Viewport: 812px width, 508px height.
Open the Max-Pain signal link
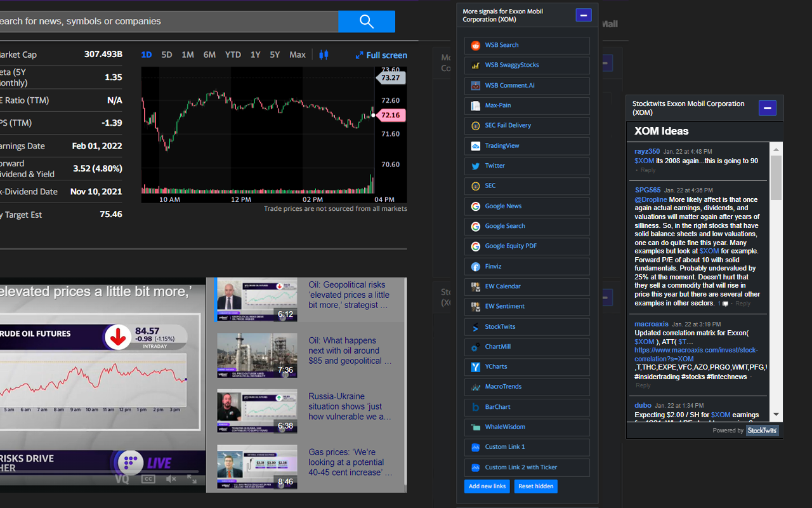pyautogui.click(x=527, y=105)
